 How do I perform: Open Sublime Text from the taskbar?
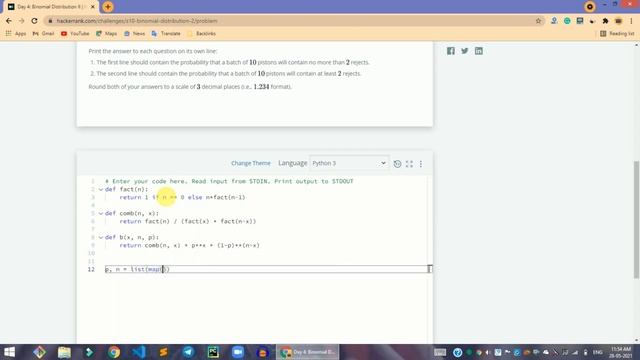pos(164,352)
